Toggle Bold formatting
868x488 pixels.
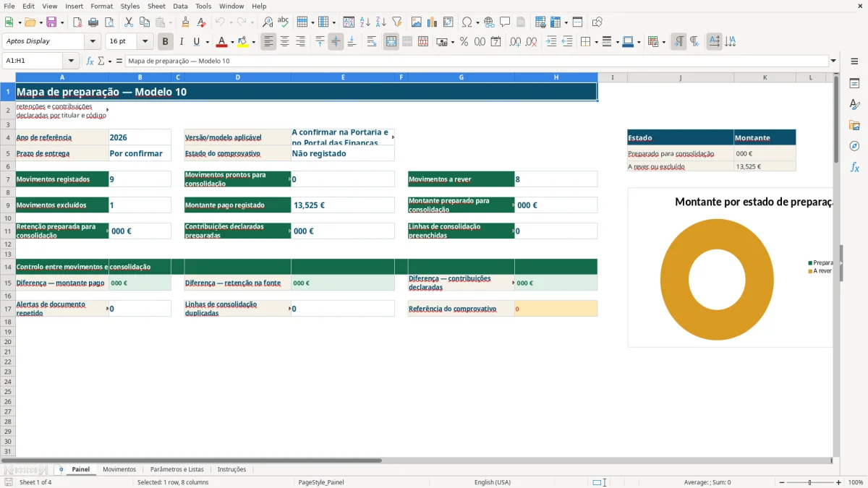click(166, 42)
